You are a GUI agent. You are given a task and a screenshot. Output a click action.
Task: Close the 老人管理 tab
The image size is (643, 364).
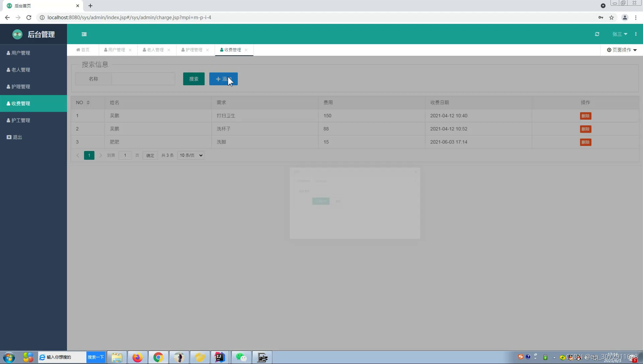click(169, 50)
